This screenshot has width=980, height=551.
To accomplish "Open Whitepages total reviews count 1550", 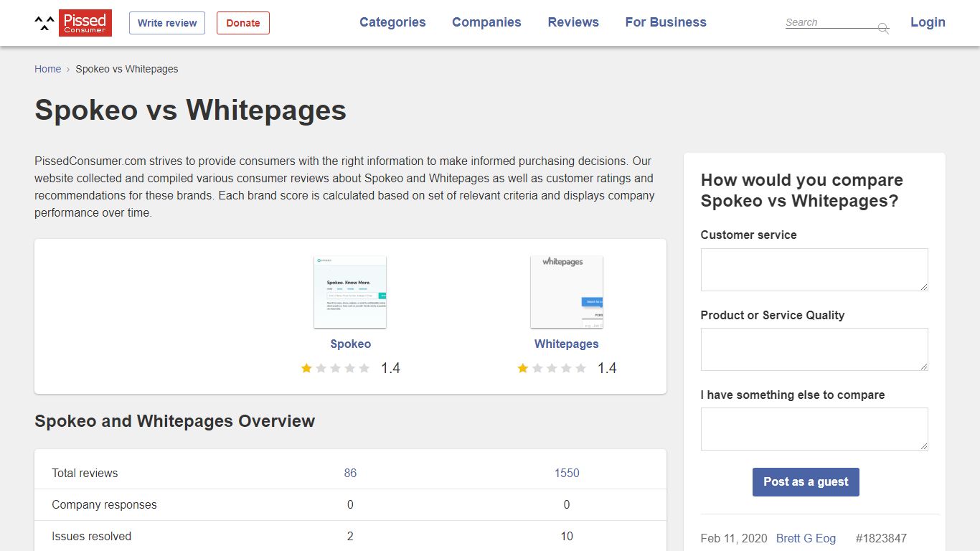I will click(x=567, y=473).
